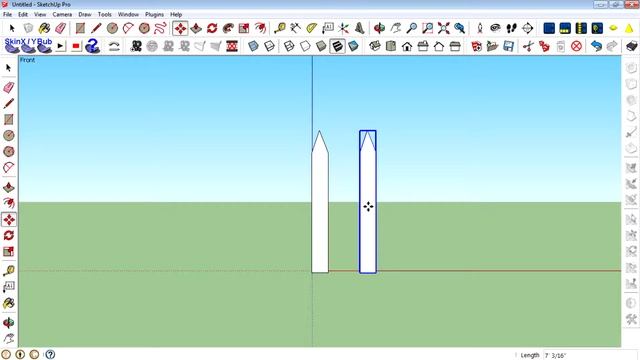This screenshot has width=640, height=360.
Task: Select the Eraser tool in left toolbar
Action: coord(9,87)
